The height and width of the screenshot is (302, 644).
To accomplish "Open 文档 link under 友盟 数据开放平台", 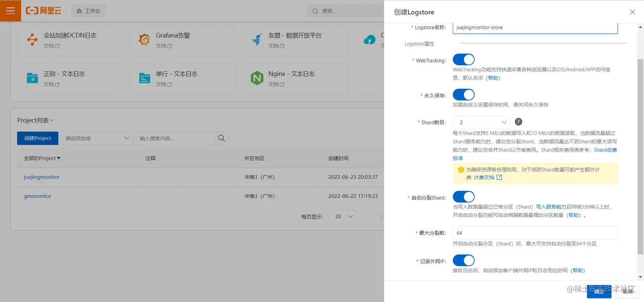I will 276,46.
